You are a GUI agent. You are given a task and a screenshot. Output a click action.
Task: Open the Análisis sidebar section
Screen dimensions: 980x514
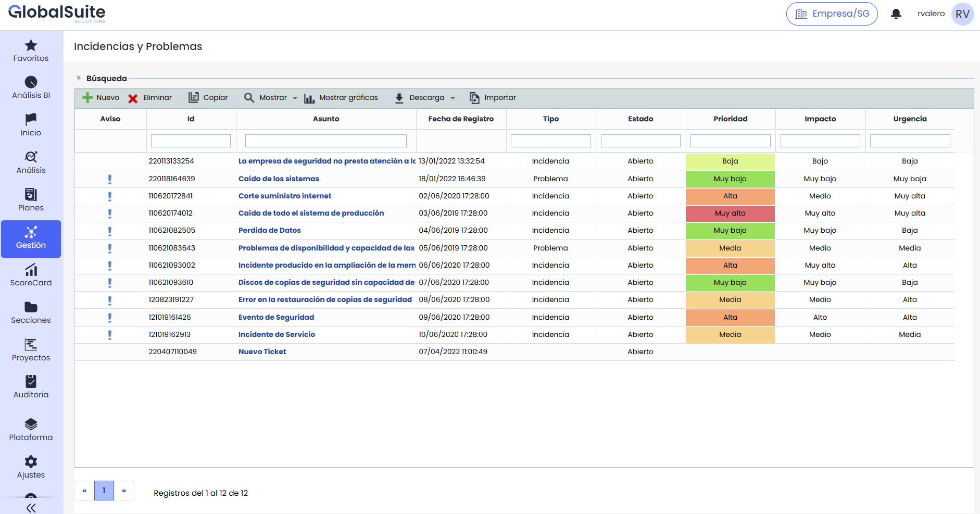pos(31,163)
